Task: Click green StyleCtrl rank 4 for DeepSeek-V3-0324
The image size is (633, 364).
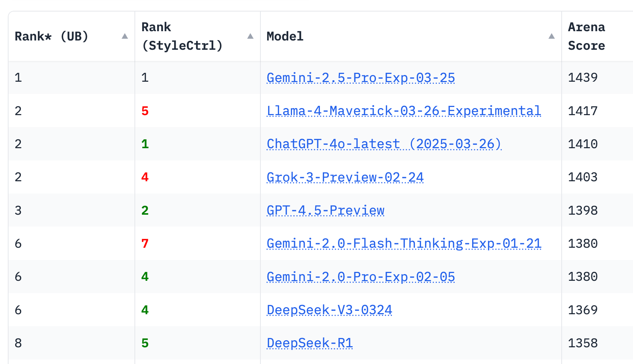Action: 145,310
